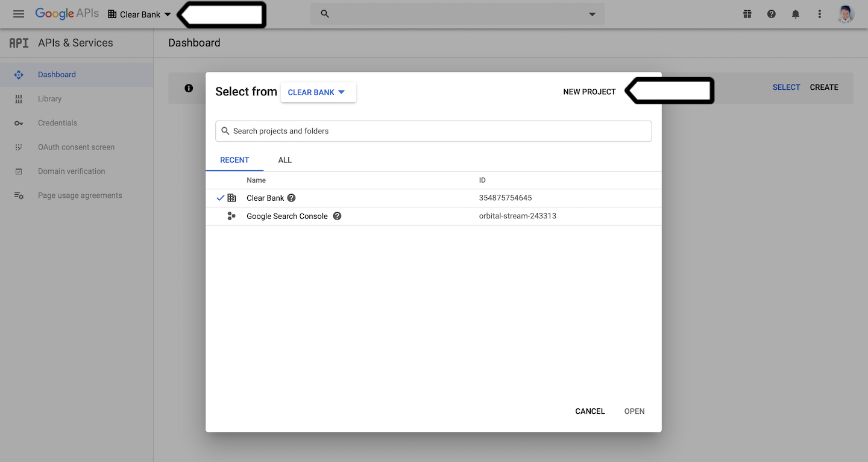Open Domain verification in sidebar

pos(77,171)
